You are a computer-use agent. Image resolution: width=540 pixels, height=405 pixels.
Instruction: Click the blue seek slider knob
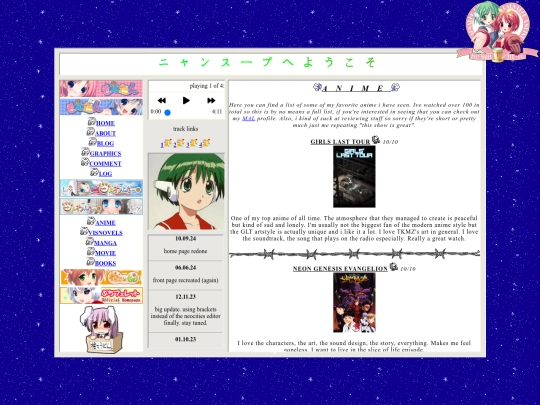coord(167,113)
